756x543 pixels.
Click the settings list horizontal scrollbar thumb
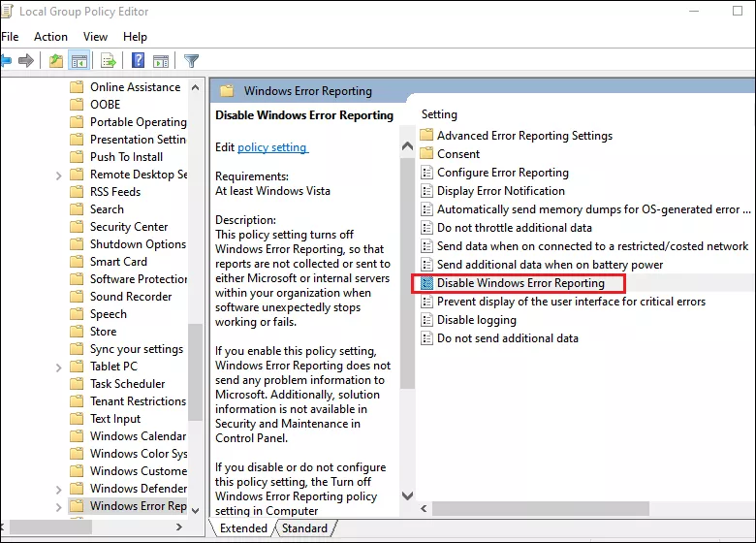pyautogui.click(x=541, y=508)
